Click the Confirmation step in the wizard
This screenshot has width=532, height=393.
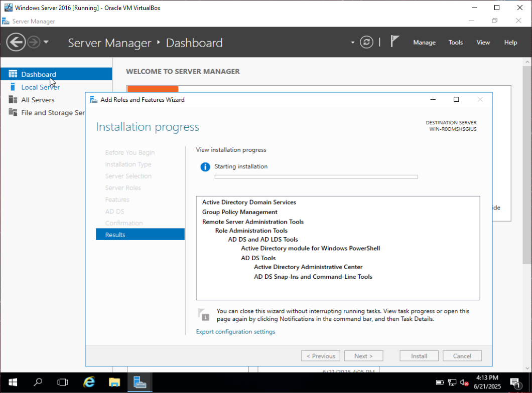pos(124,223)
